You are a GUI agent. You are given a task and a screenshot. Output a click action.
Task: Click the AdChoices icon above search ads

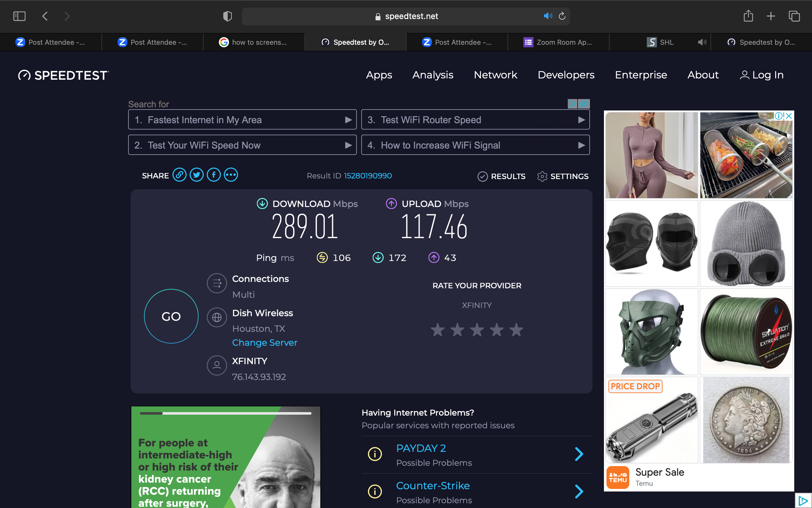click(573, 104)
